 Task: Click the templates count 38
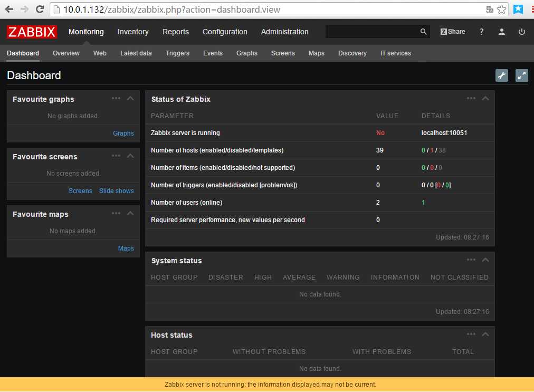[442, 150]
